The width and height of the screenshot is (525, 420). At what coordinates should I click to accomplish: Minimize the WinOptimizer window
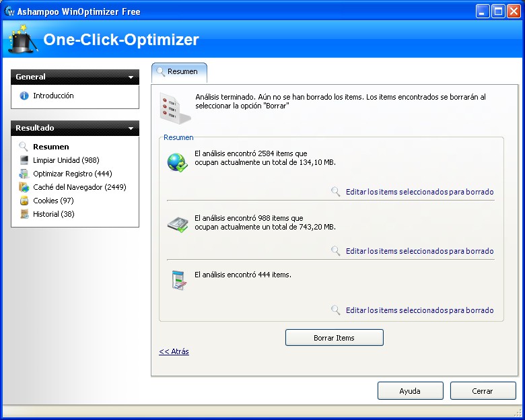[482, 11]
